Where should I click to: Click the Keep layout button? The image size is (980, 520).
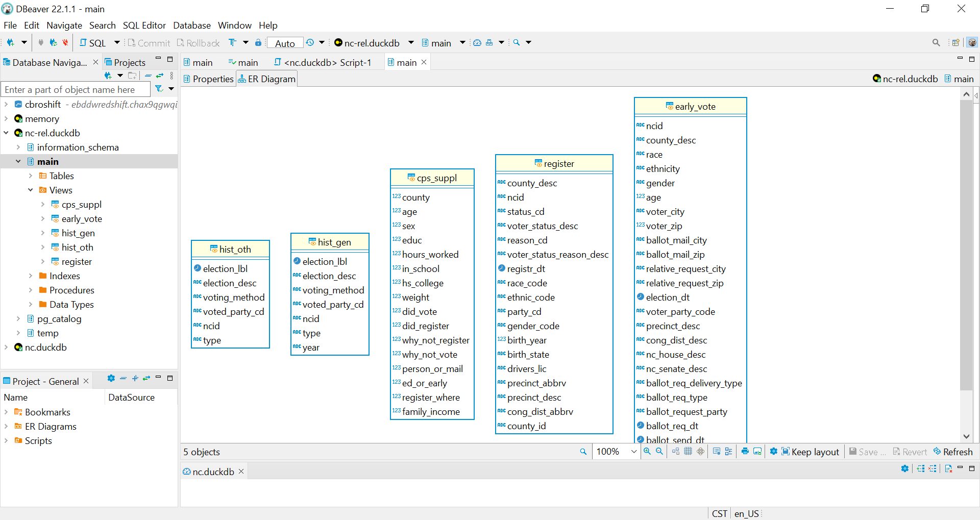[x=811, y=452]
